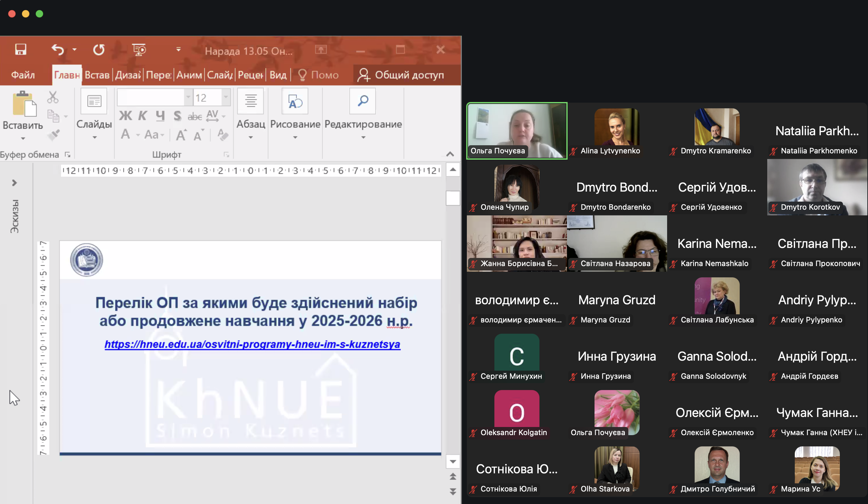
Task: Select Alina Lytvynenko participant tile
Action: coord(617,131)
